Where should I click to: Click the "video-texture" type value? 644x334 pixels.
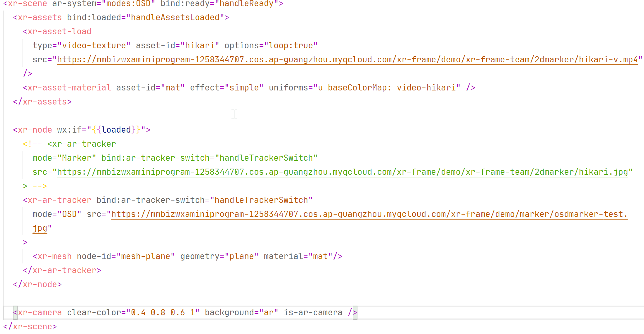(94, 46)
